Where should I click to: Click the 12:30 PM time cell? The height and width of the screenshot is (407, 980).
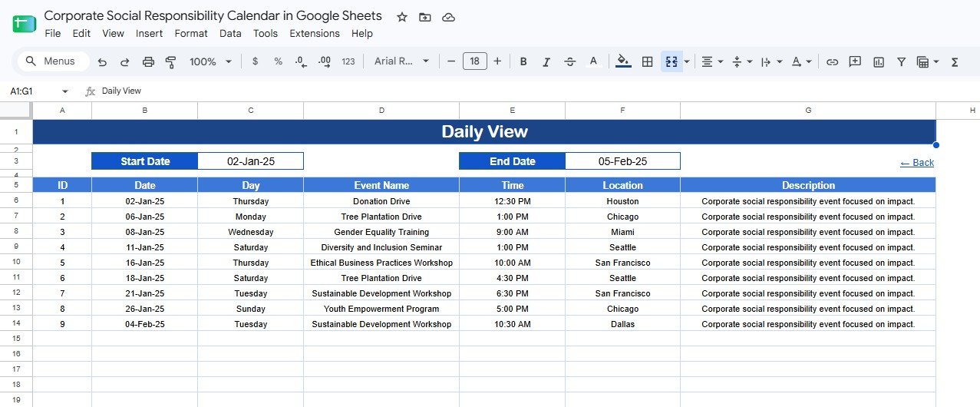513,201
